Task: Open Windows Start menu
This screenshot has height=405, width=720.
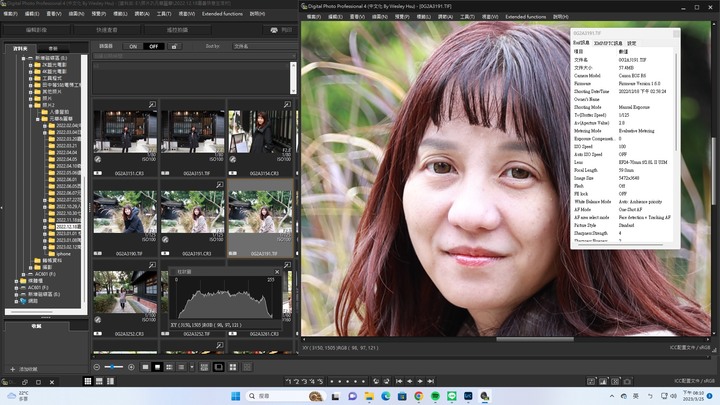Action: pos(236,396)
